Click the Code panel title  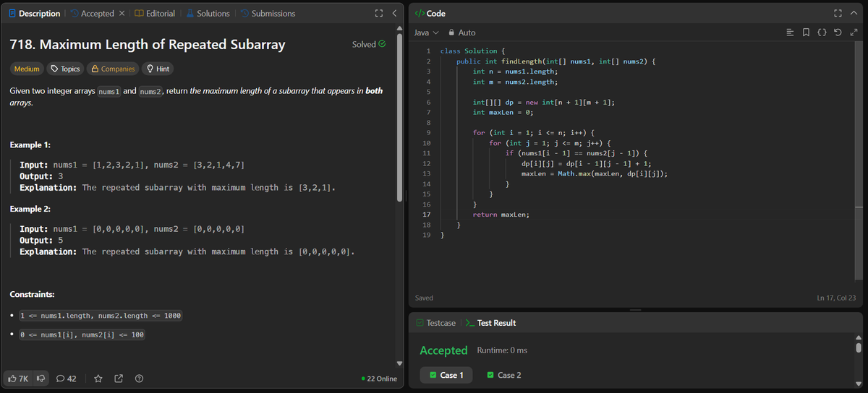[430, 14]
